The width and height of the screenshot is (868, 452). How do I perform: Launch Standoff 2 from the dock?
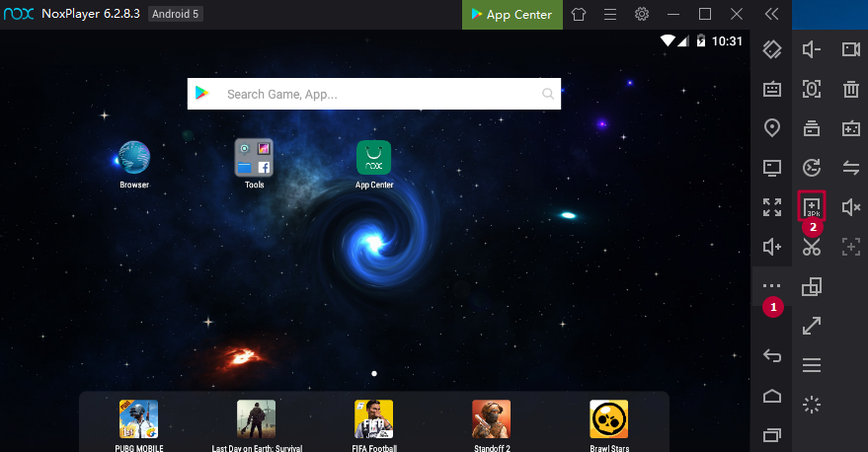492,425
